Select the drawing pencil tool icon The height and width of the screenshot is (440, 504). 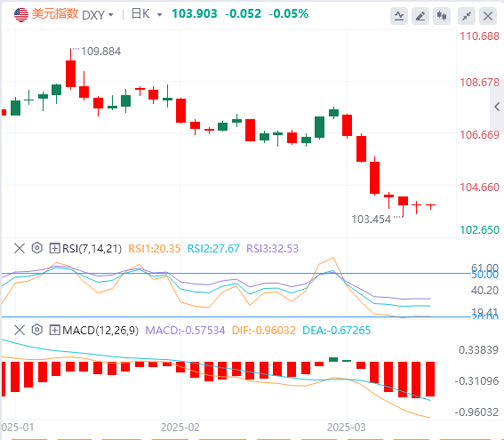coord(420,16)
